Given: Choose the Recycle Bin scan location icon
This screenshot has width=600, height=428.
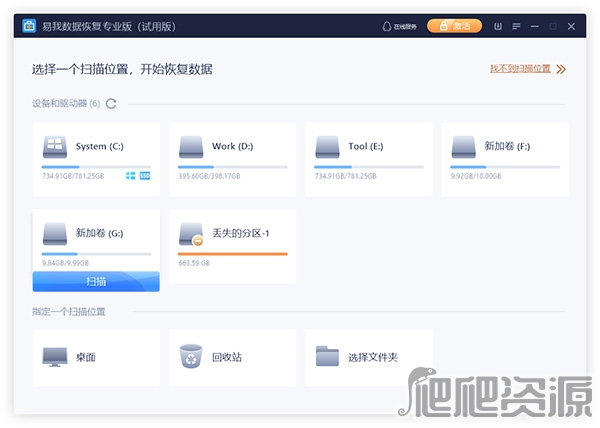Looking at the screenshot, I should [x=191, y=356].
